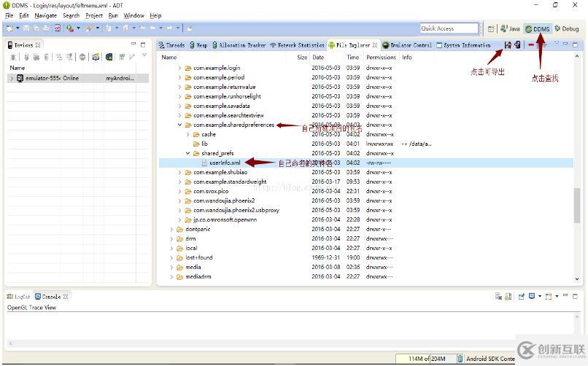Viewport: 588px width, 366px height.
Task: Stop process icon in Devices toolbar
Action: [x=82, y=57]
